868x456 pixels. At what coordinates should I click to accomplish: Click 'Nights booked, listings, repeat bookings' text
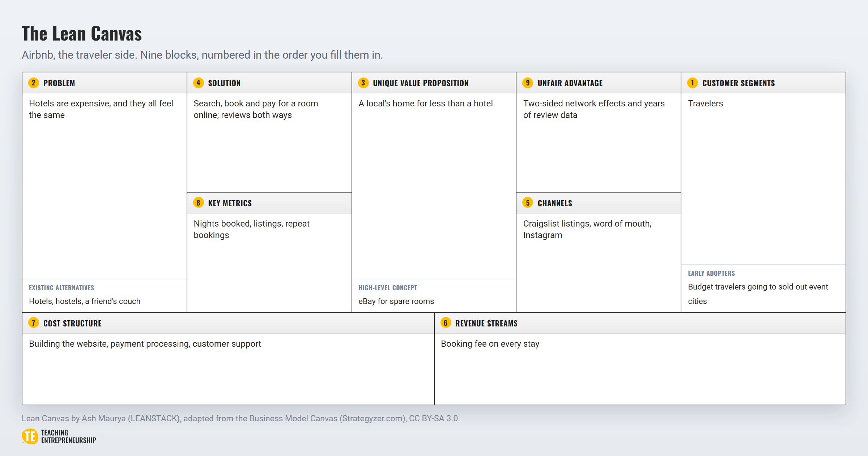pos(252,229)
